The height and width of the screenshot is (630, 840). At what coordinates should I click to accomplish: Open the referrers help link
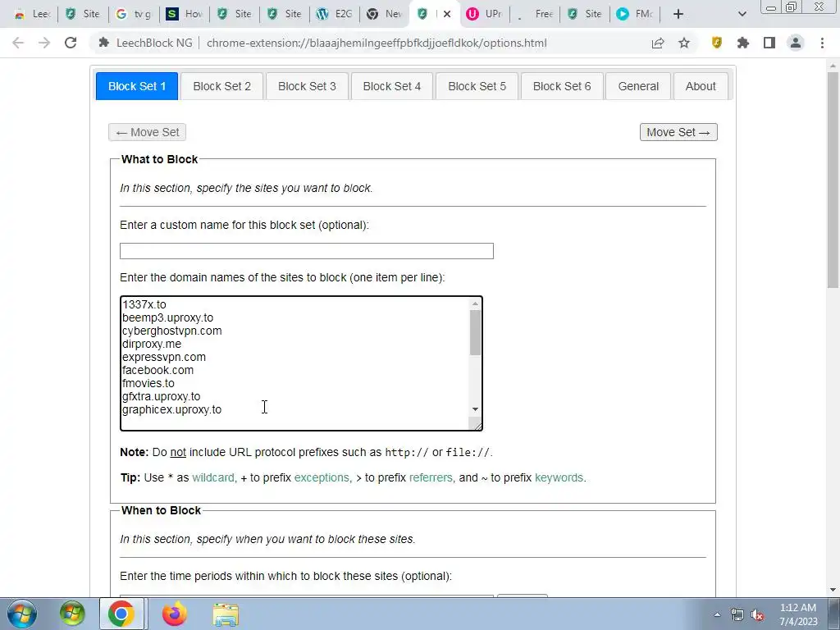(x=431, y=477)
